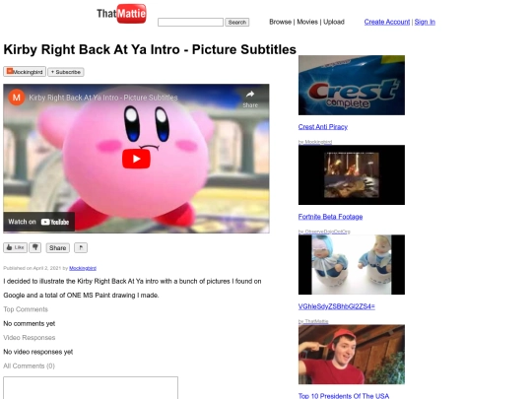The height and width of the screenshot is (399, 532).
Task: Follow the Create Account link
Action: click(x=387, y=22)
